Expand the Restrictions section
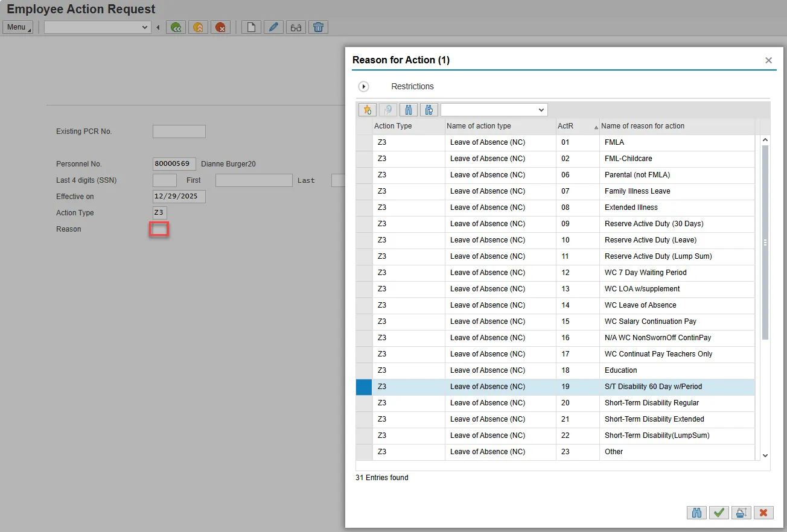The height and width of the screenshot is (532, 787). point(363,87)
